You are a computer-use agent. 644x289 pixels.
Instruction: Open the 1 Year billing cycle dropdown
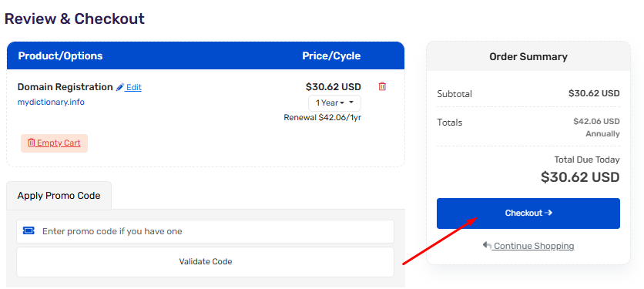click(334, 103)
